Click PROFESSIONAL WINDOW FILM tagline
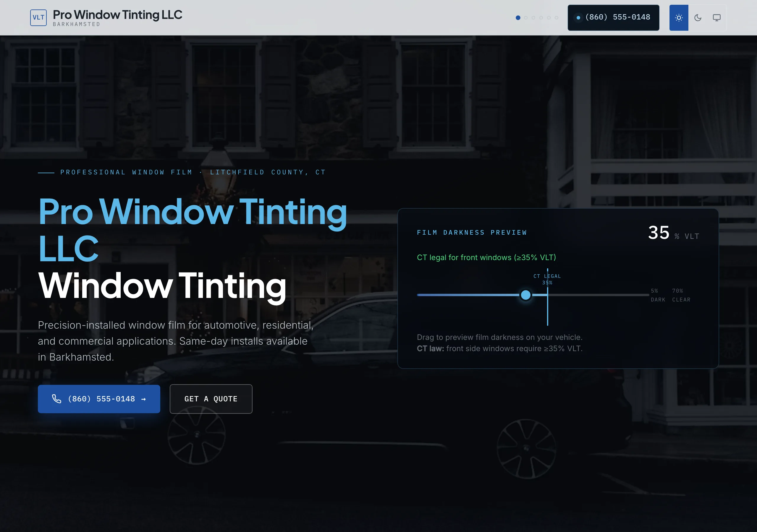 pos(193,172)
